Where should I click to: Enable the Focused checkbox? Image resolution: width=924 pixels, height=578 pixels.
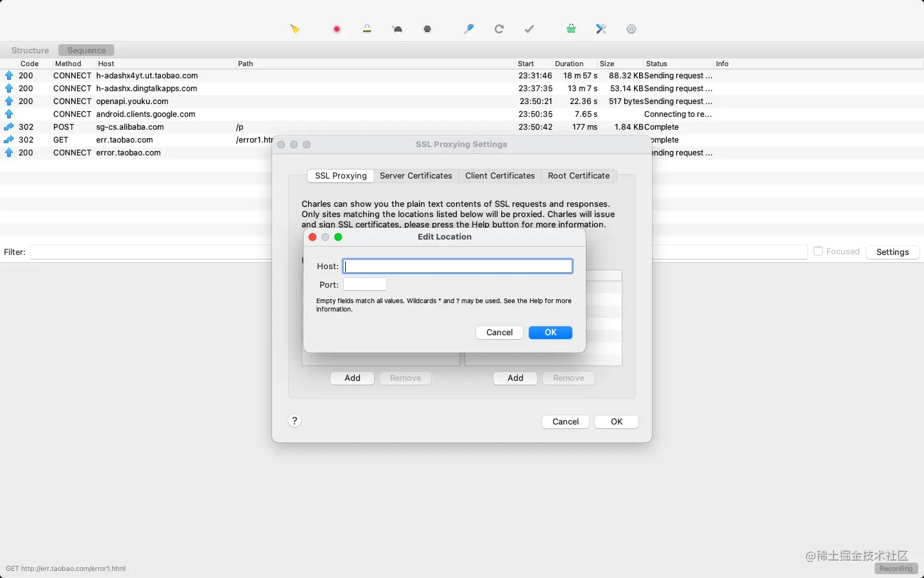(818, 252)
